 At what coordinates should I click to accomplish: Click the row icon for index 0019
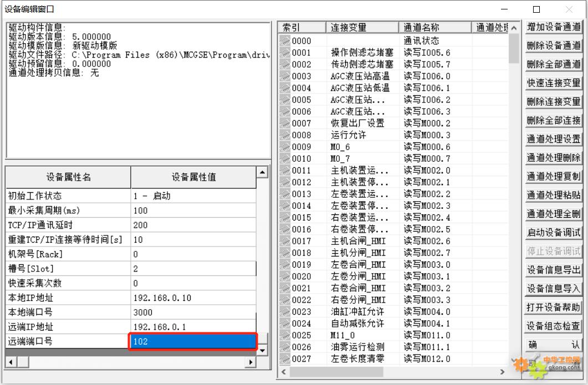[285, 265]
